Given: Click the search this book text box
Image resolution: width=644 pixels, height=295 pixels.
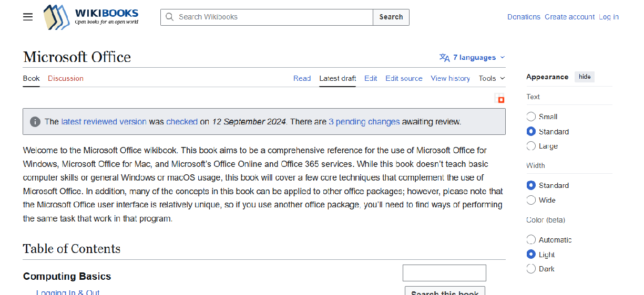Looking at the screenshot, I should (444, 273).
